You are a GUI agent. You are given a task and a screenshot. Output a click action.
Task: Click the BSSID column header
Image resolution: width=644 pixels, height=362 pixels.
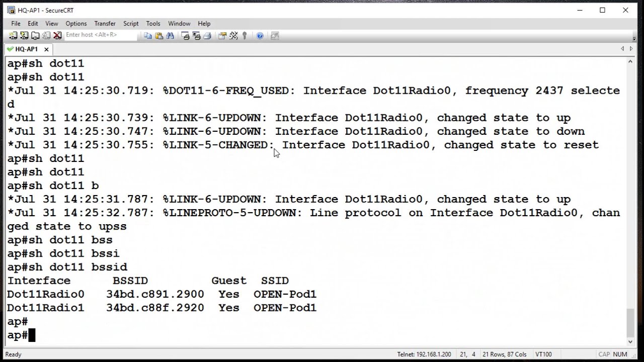click(130, 281)
